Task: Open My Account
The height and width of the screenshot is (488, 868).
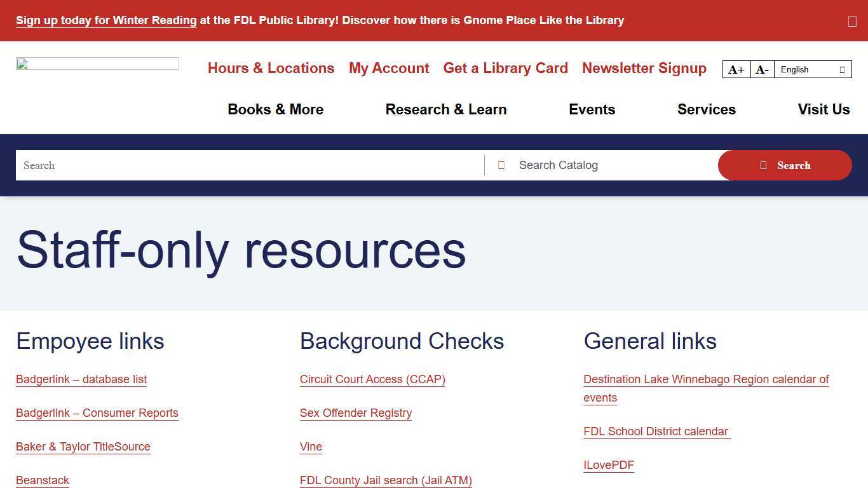Action: (389, 68)
